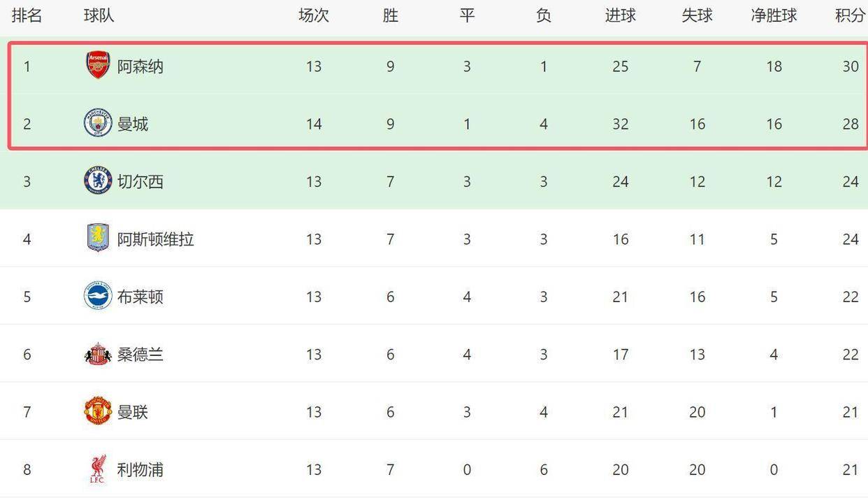Viewport: 868px width, 498px height.
Task: Open the 阿斯顿维拉 team link
Action: (x=155, y=239)
